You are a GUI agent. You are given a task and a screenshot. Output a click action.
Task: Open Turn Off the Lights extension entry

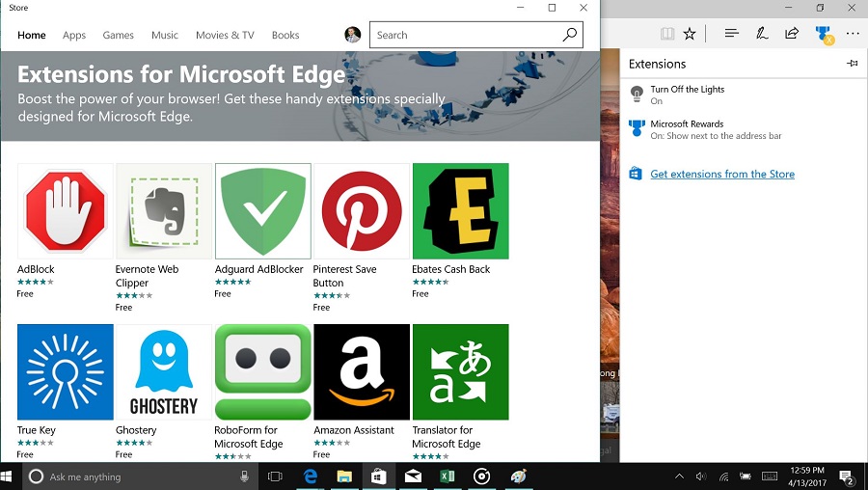(x=744, y=95)
